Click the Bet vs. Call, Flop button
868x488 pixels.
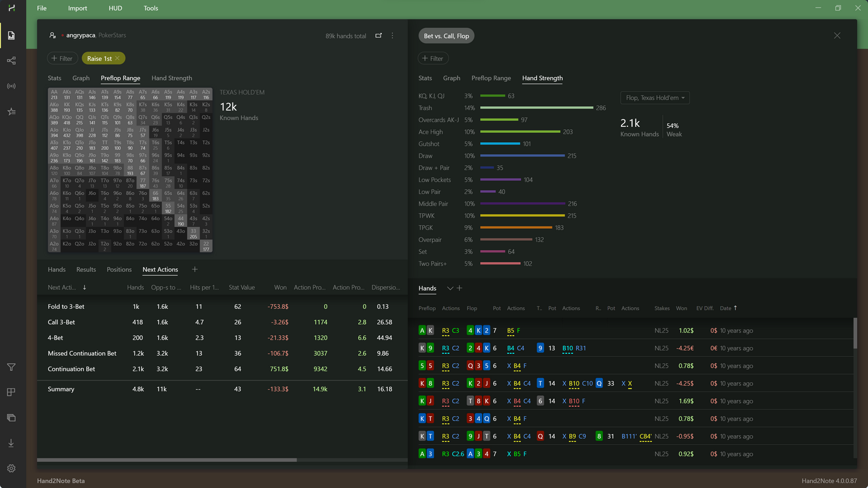[446, 36]
